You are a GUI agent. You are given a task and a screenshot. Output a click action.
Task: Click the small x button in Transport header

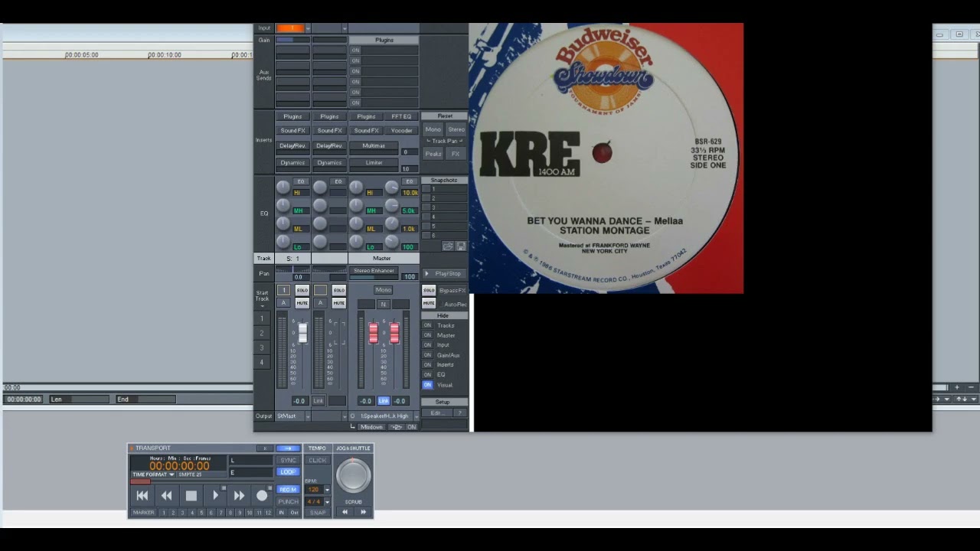(265, 448)
